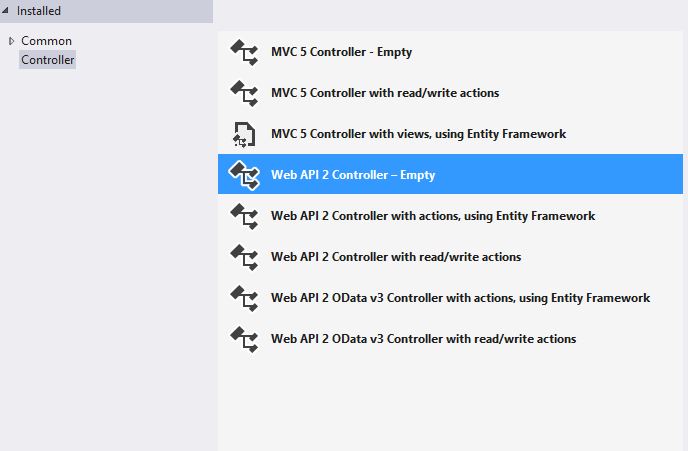
Task: Click icon for Web API 2 Controller with read/write actions
Action: [x=244, y=257]
